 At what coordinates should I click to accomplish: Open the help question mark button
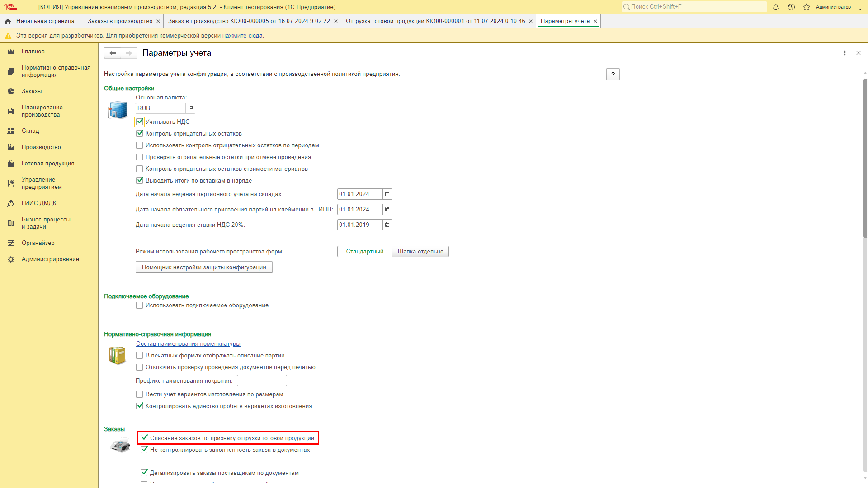point(613,75)
